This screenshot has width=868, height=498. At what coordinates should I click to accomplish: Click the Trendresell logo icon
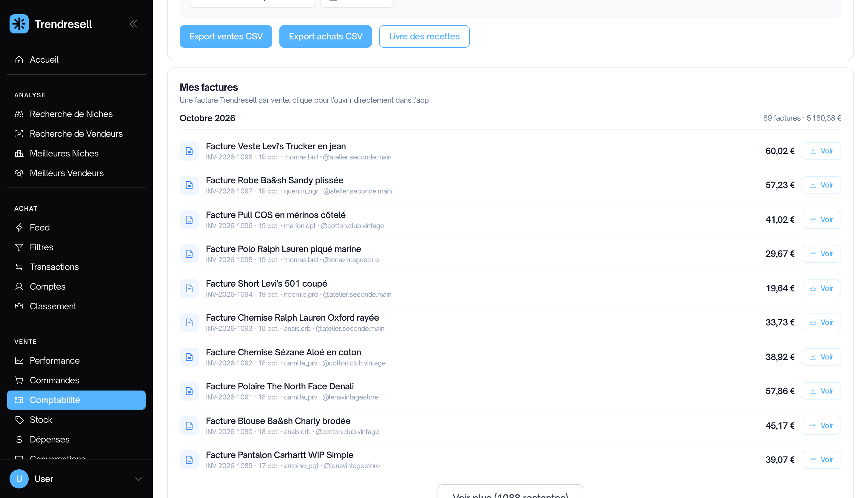click(19, 24)
